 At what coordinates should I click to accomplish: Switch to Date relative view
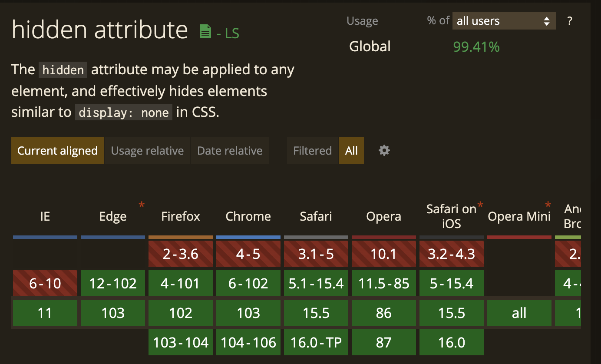[x=230, y=151]
